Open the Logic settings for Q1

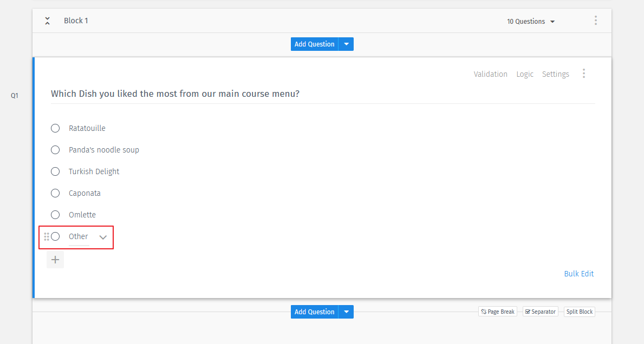coord(524,74)
